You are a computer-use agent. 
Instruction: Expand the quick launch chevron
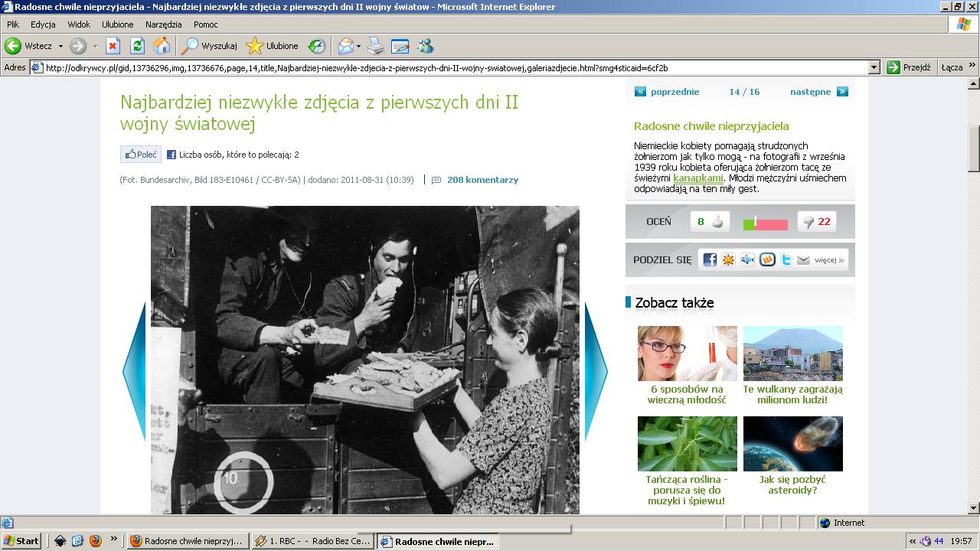click(113, 539)
